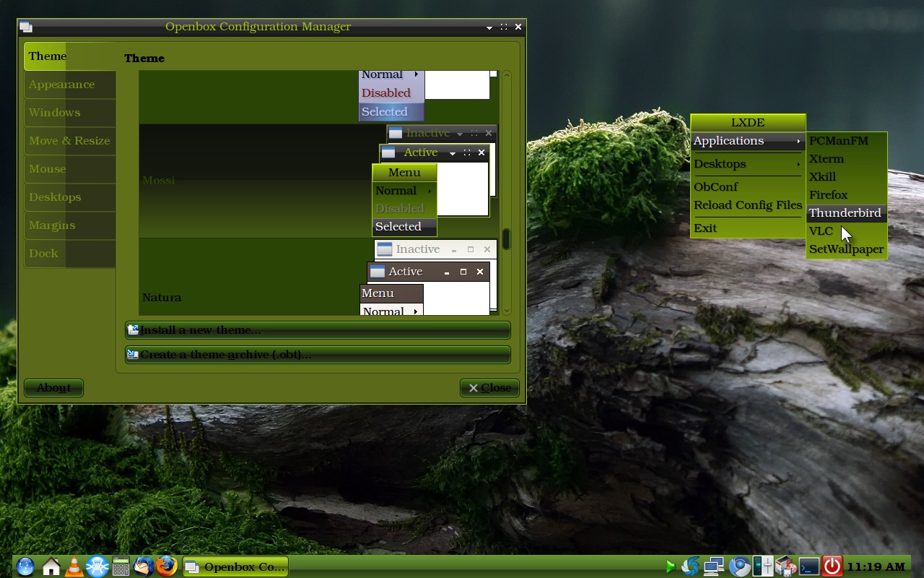
Task: Click the Close button in Openbox dialog
Action: pos(489,388)
